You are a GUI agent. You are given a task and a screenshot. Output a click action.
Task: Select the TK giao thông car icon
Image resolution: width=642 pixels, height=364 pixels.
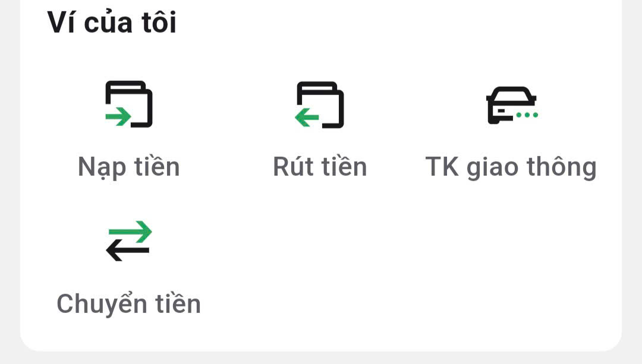pyautogui.click(x=512, y=105)
